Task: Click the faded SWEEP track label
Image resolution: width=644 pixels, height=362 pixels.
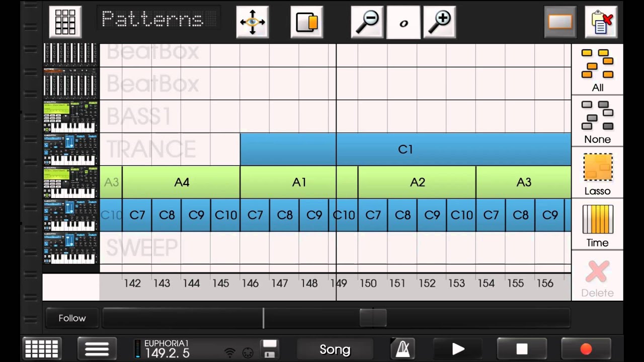Action: click(x=142, y=248)
